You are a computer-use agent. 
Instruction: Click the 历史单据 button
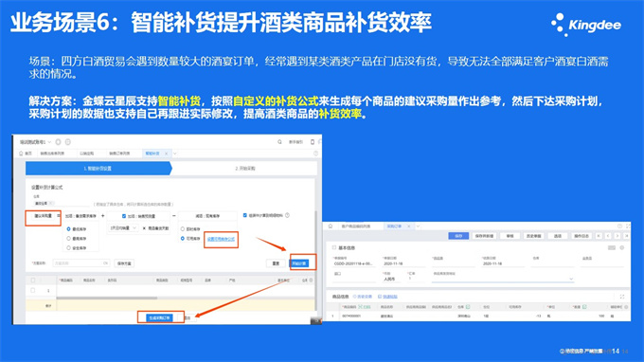534,236
